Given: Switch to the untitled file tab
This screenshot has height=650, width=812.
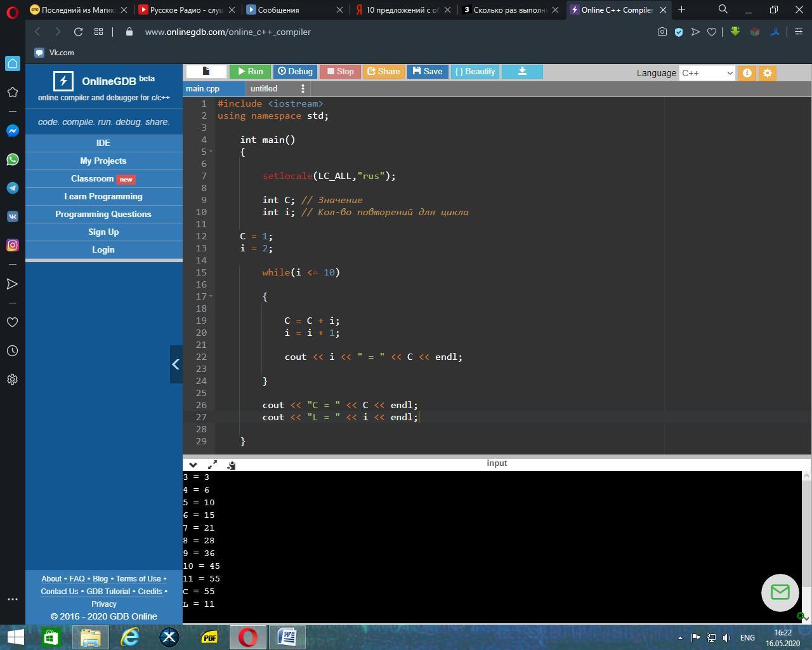Looking at the screenshot, I should point(264,89).
